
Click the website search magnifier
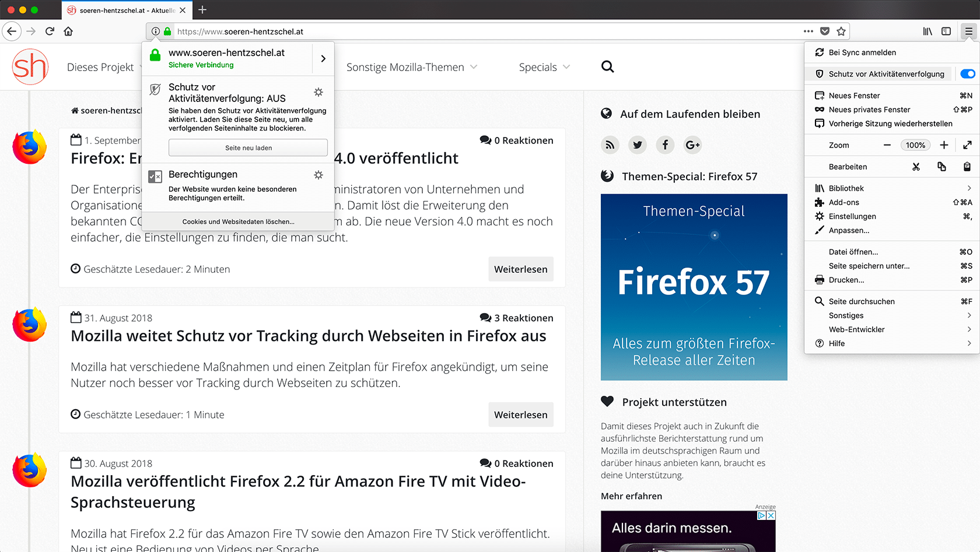607,66
